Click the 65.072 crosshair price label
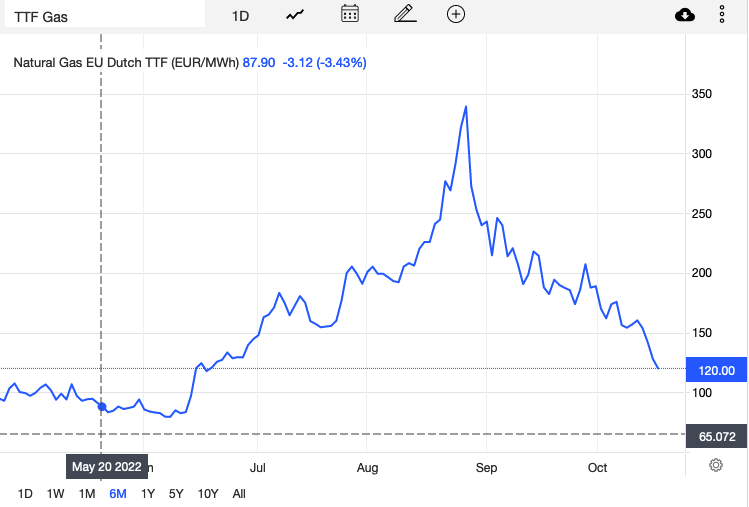Viewport: 749px width, 507px height. [x=716, y=436]
